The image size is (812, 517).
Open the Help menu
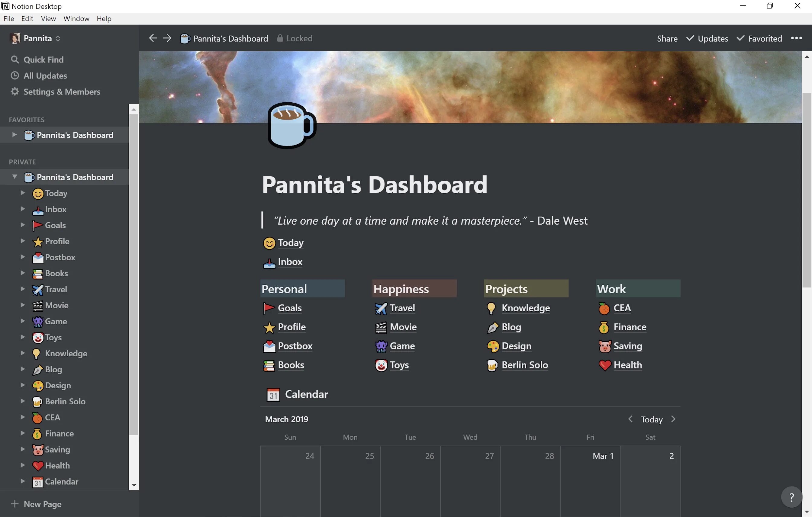tap(104, 18)
